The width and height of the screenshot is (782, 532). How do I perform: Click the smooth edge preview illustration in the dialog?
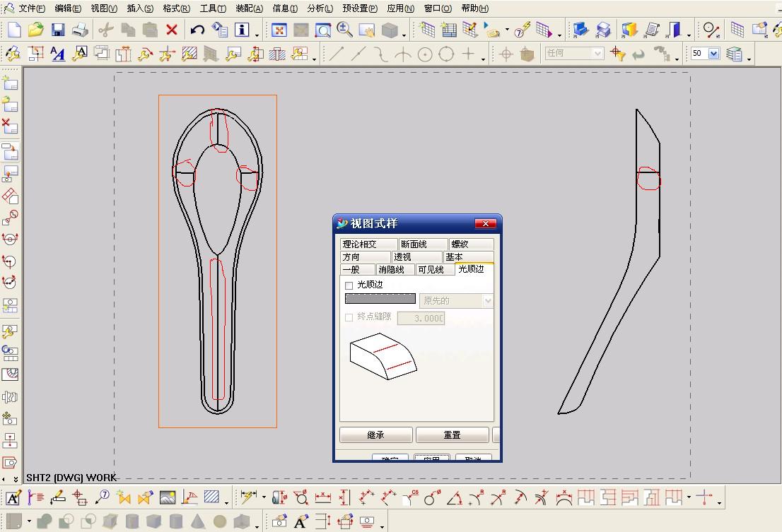pyautogui.click(x=383, y=356)
